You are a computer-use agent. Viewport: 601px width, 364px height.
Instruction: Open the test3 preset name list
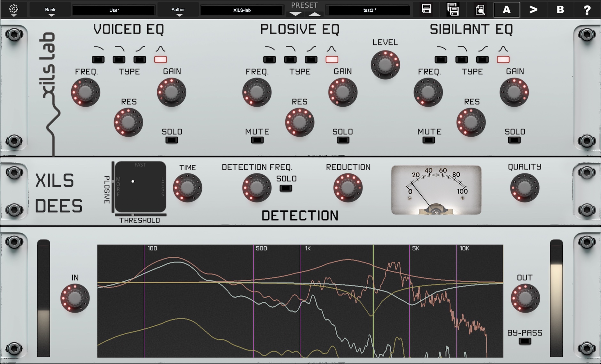[x=370, y=10]
